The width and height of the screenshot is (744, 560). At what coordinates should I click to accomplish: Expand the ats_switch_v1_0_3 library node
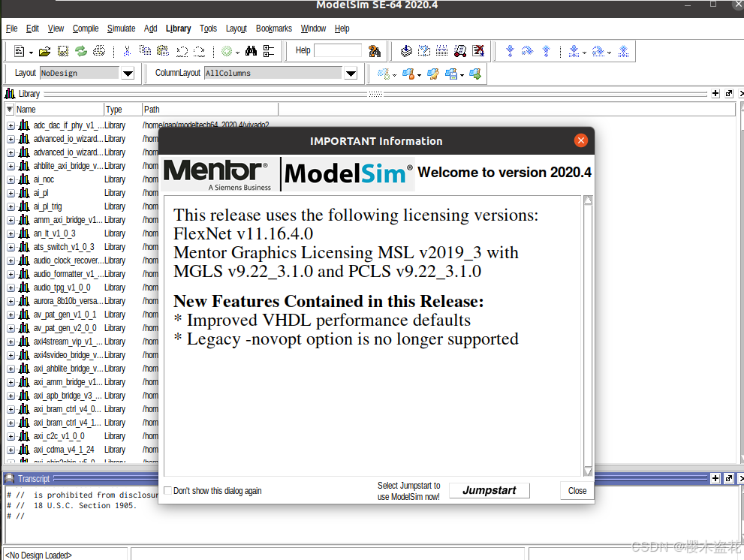(x=11, y=247)
